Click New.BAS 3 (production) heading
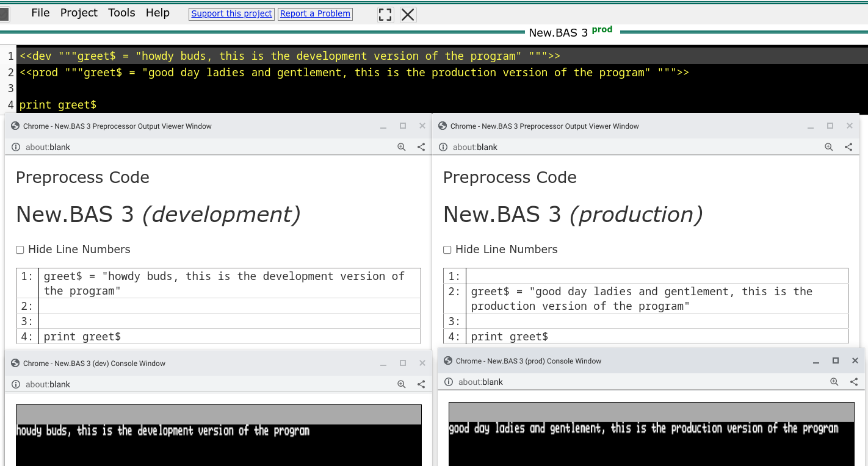 point(573,215)
